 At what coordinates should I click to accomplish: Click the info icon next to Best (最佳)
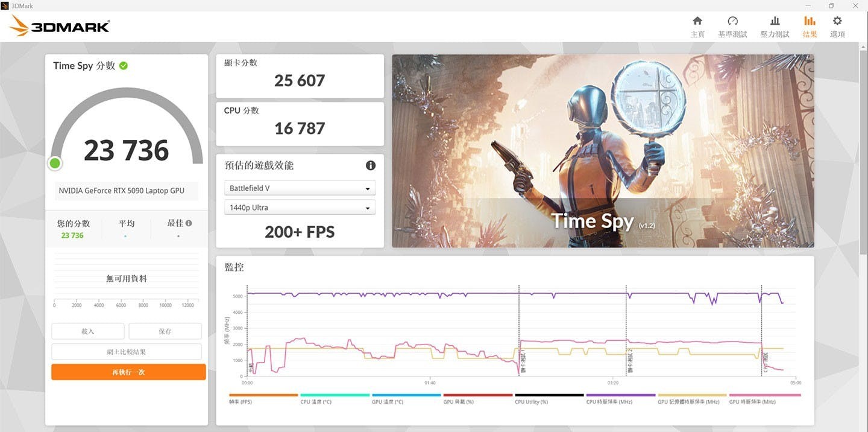coord(189,223)
